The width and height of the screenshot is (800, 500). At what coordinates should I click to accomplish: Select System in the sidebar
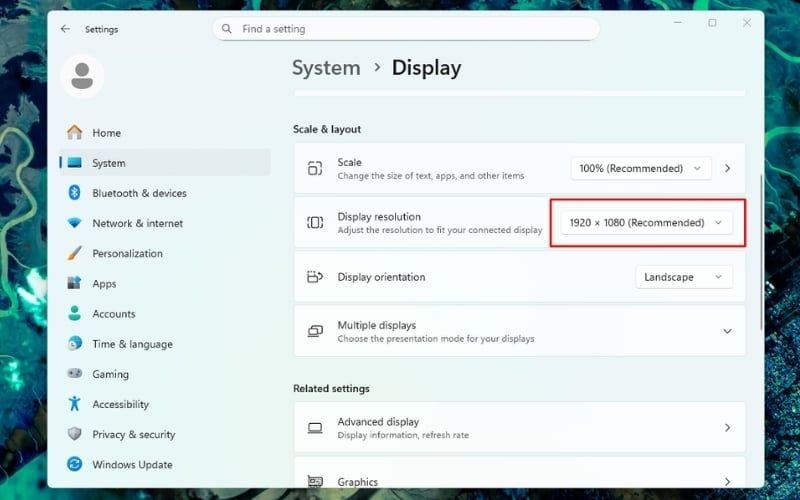coord(109,163)
